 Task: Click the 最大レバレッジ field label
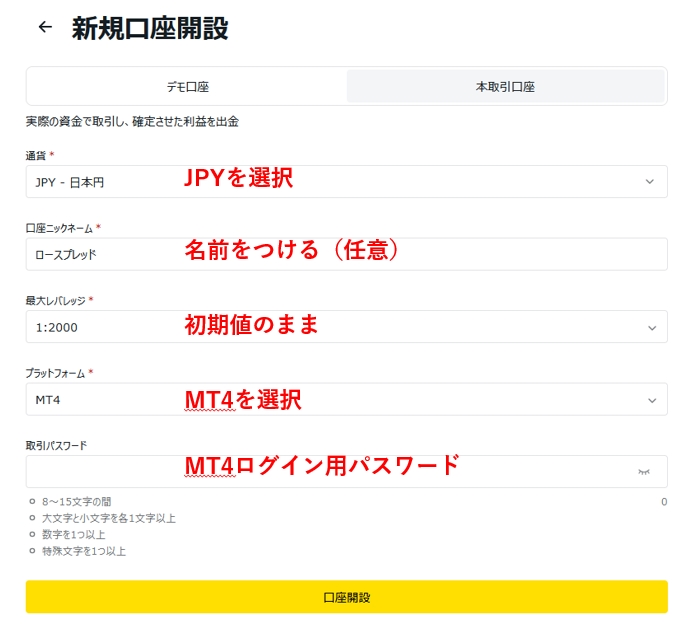(x=55, y=300)
